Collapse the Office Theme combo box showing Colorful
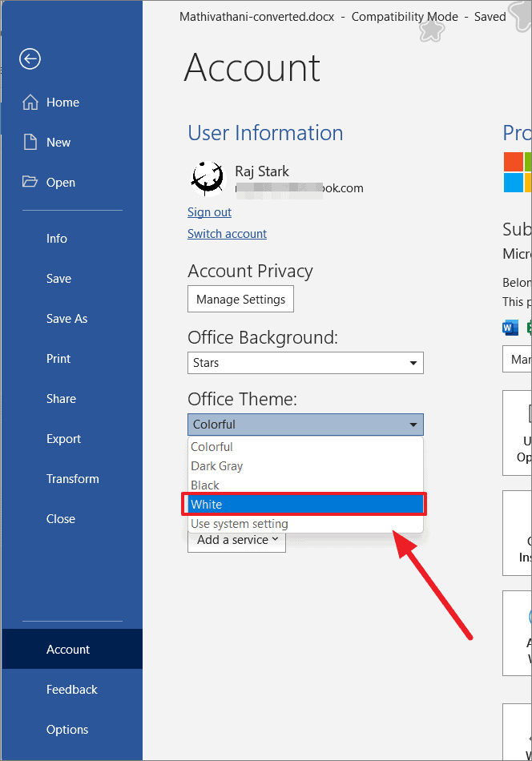The height and width of the screenshot is (761, 532). coord(305,425)
